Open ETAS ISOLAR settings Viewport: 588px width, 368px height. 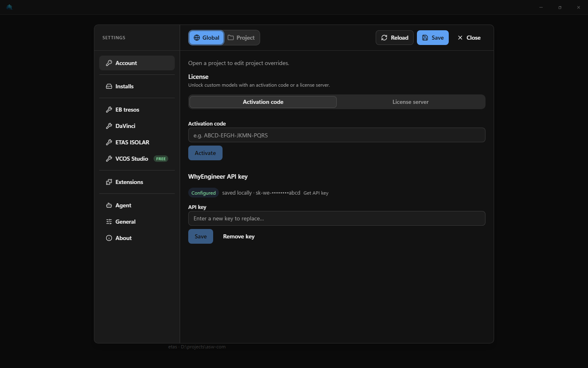[x=137, y=142]
